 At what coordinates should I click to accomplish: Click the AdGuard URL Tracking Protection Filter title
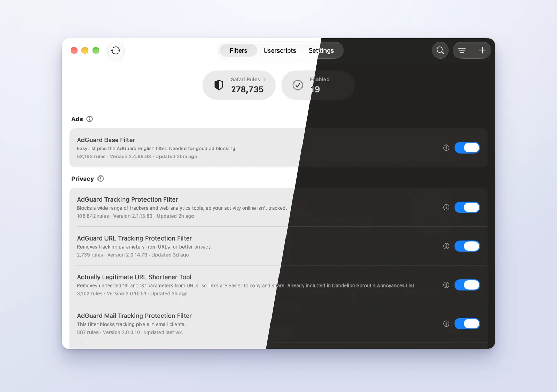point(134,238)
